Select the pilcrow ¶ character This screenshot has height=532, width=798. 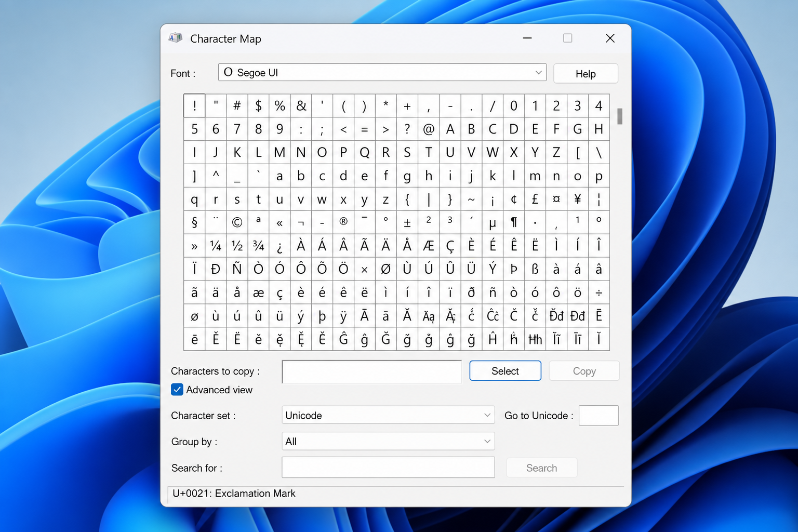click(x=514, y=223)
